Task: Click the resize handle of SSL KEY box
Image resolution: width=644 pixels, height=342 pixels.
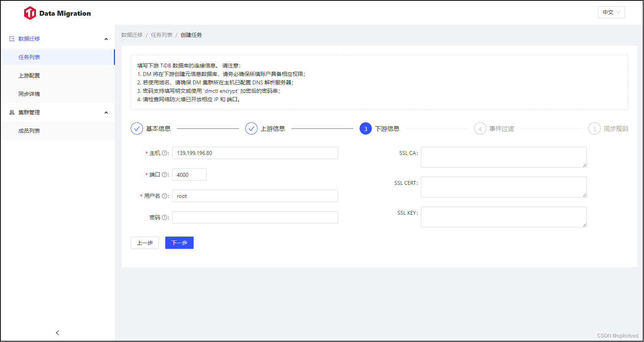Action: coord(585,225)
